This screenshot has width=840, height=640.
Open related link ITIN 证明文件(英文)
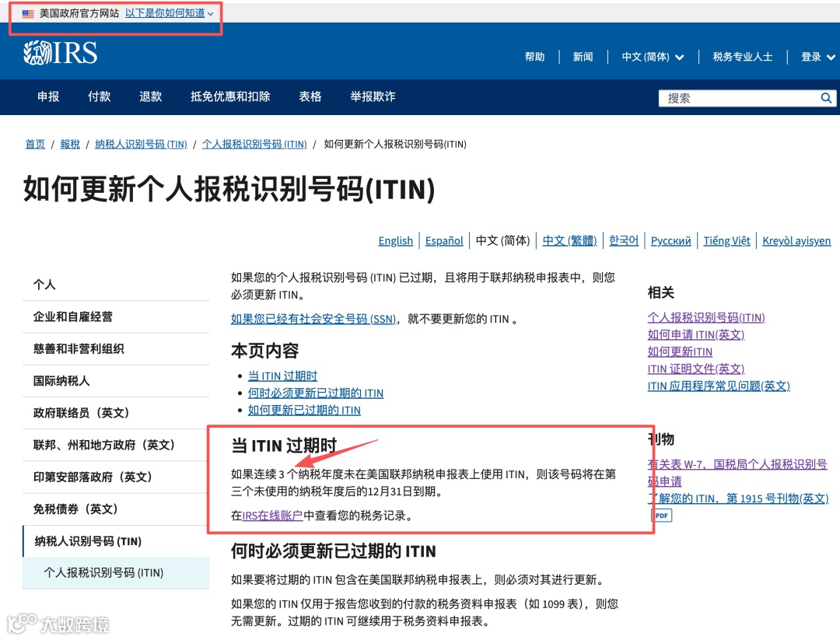click(x=696, y=369)
